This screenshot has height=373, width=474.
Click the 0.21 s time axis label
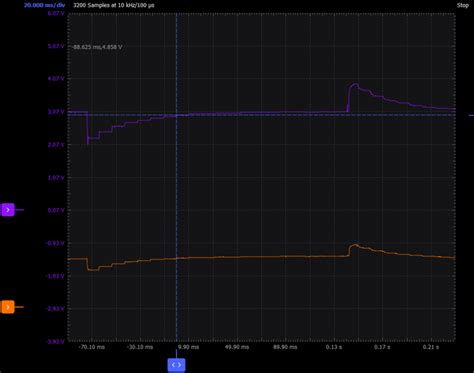(x=431, y=347)
